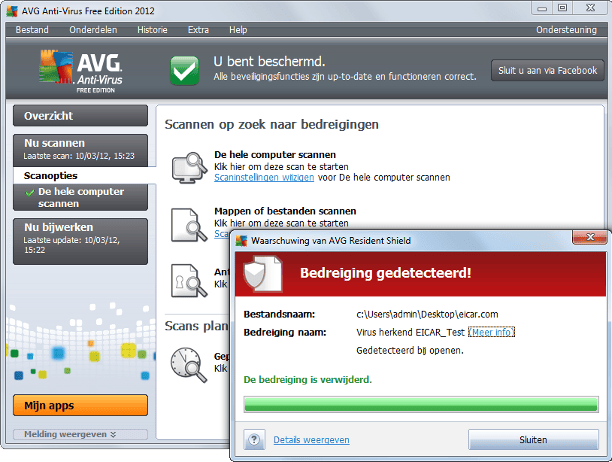Screen dimensions: 612x462
Task: Click Scannen op zoek naar bedreigingen heading
Action: pos(272,124)
